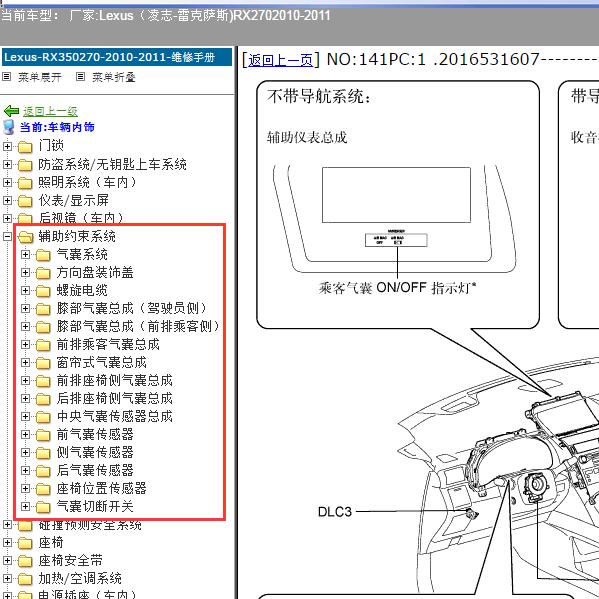599x599 pixels.
Task: Click the folder icon for 前气囊传感器
Action: pos(43,435)
